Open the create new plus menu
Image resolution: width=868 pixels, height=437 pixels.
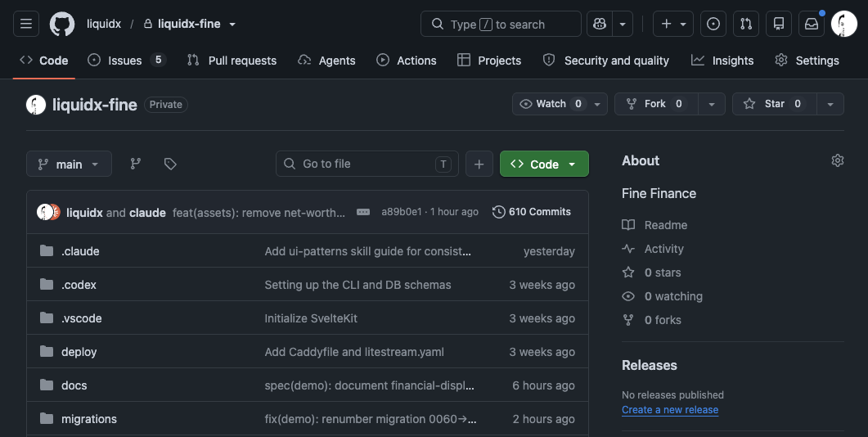pyautogui.click(x=673, y=24)
